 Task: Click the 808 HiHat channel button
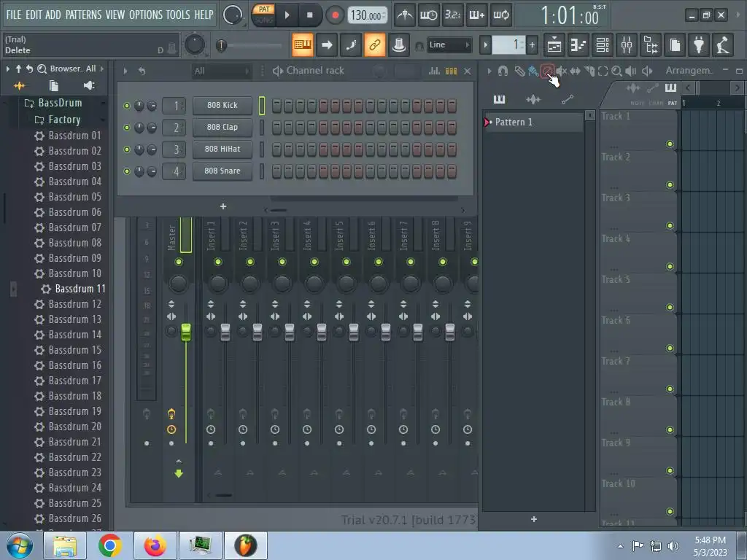[x=222, y=149]
